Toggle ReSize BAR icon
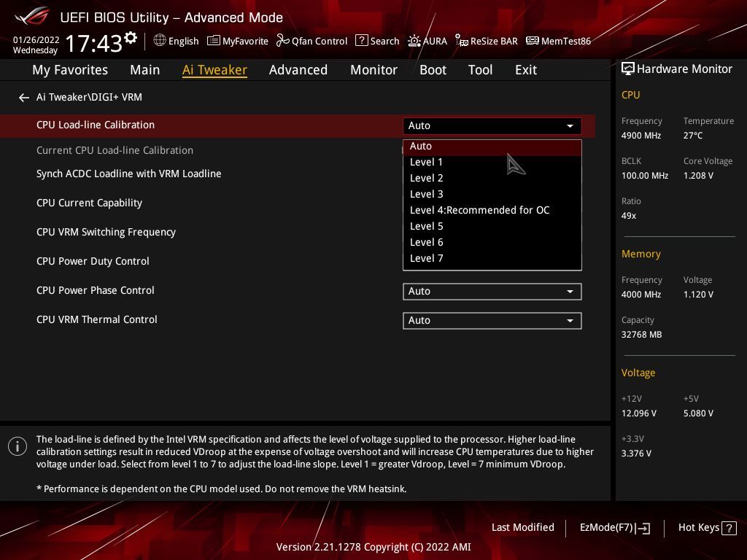The width and height of the screenshot is (747, 560). (462, 41)
